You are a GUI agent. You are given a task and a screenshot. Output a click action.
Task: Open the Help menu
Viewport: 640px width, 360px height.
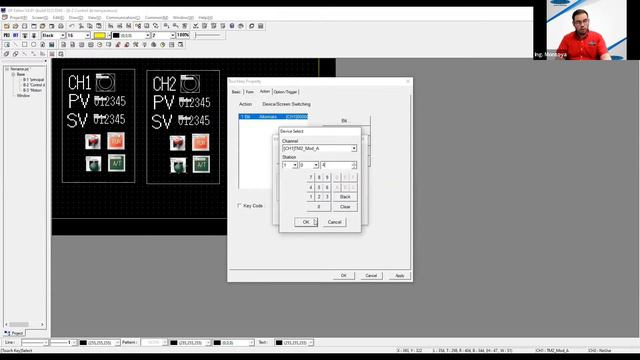point(205,18)
